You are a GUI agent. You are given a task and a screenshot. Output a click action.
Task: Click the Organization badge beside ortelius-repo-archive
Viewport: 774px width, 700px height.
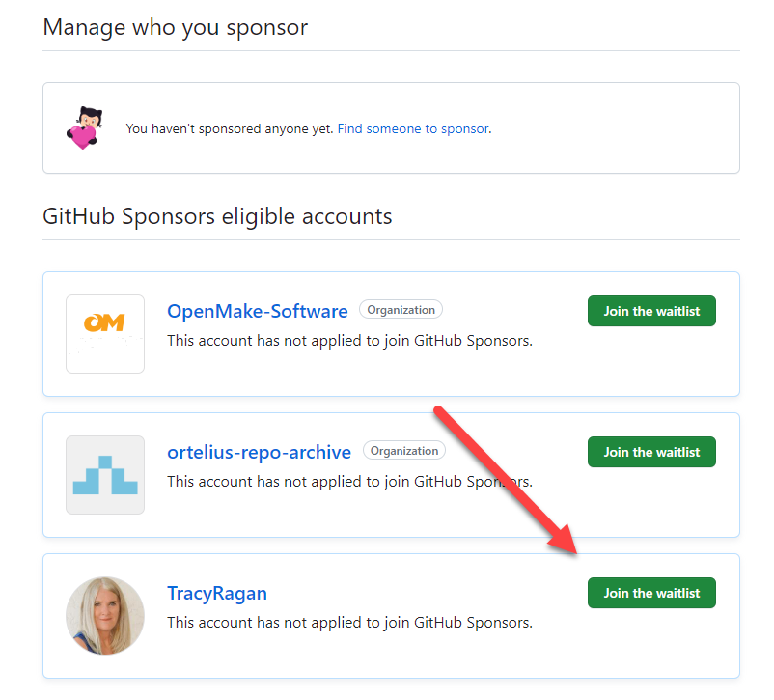(x=404, y=451)
